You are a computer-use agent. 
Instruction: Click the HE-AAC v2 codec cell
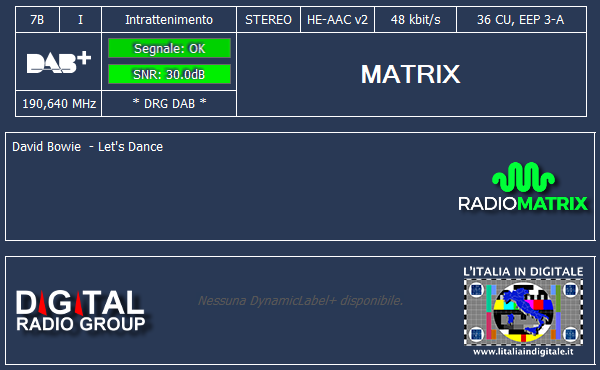[x=337, y=20]
